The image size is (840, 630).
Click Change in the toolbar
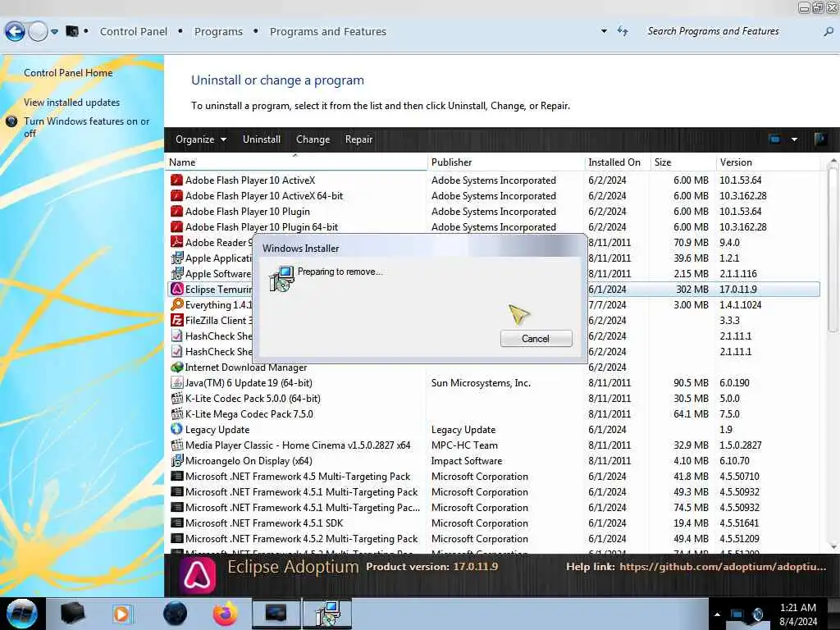(x=313, y=139)
